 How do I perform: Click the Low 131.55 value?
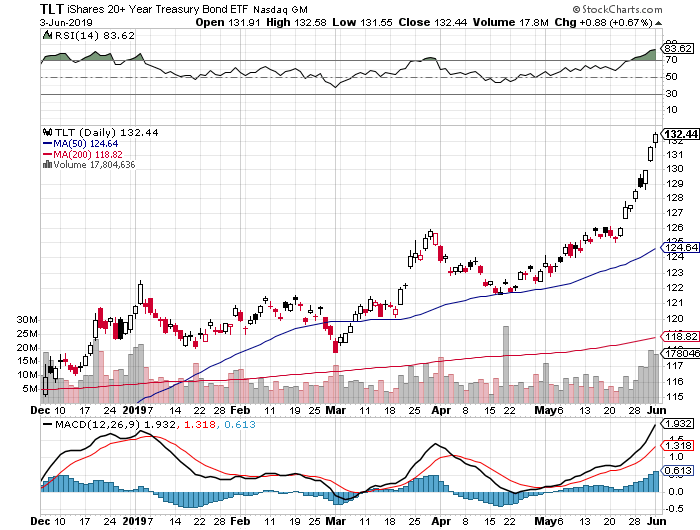362,22
